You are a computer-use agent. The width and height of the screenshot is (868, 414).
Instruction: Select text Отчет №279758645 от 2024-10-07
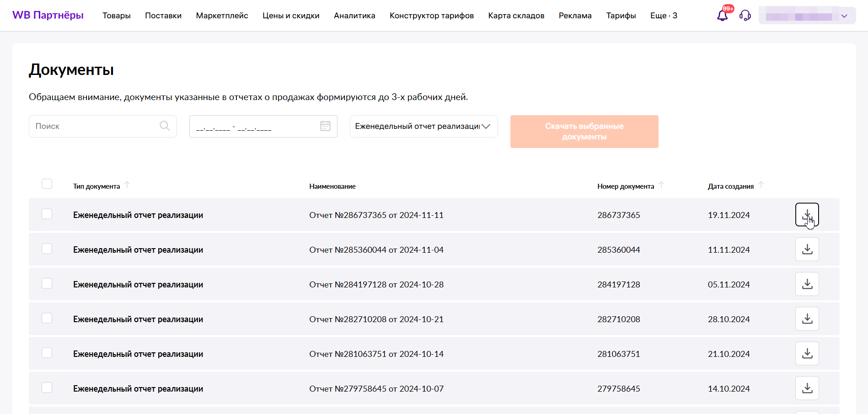tap(376, 388)
